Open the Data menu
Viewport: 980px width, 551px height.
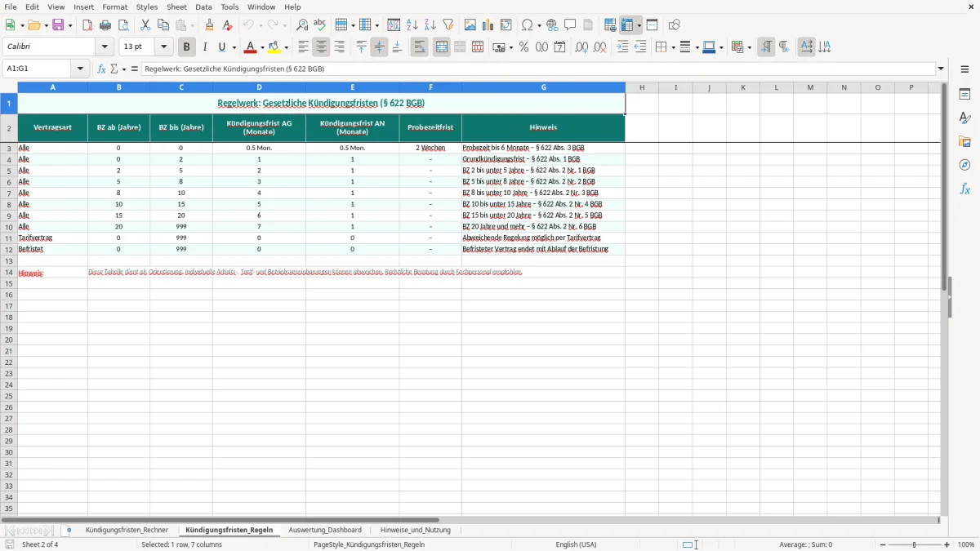203,7
